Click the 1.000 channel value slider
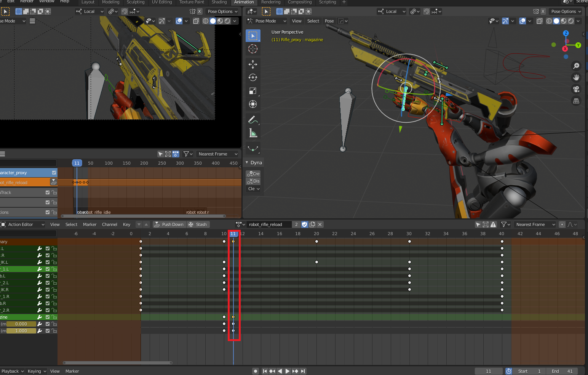 [21, 331]
